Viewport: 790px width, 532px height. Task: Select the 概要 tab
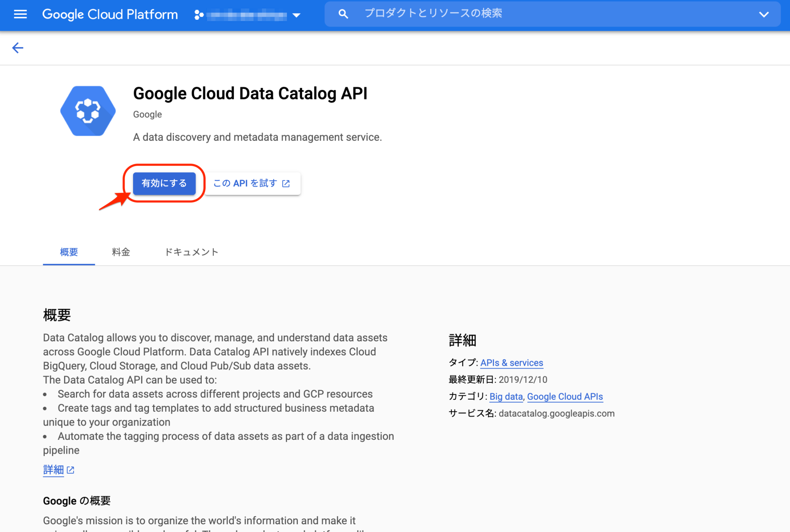pos(69,252)
